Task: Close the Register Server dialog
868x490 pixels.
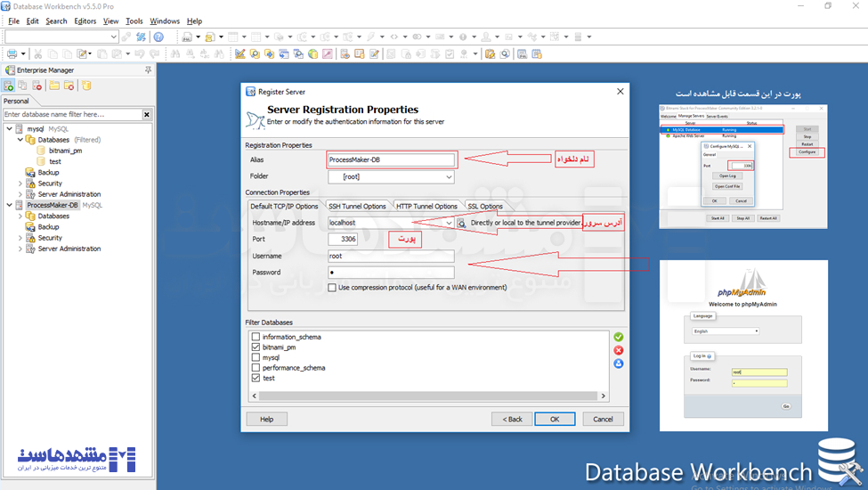Action: [620, 92]
